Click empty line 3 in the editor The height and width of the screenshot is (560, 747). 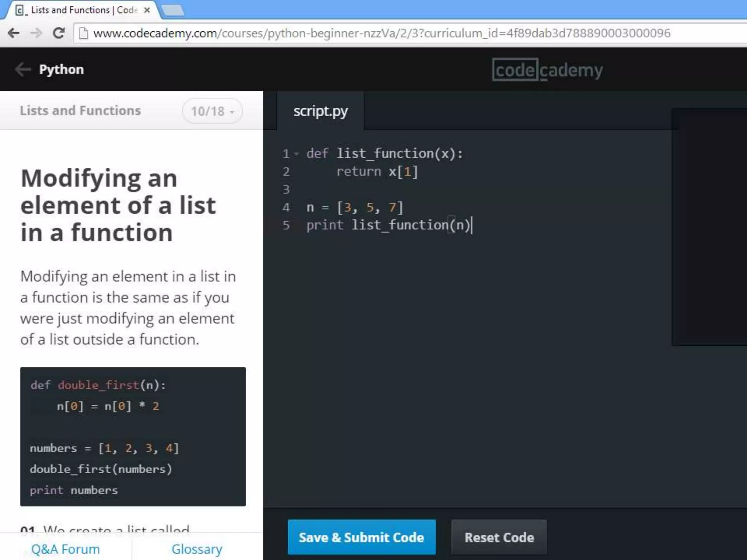coord(474,189)
